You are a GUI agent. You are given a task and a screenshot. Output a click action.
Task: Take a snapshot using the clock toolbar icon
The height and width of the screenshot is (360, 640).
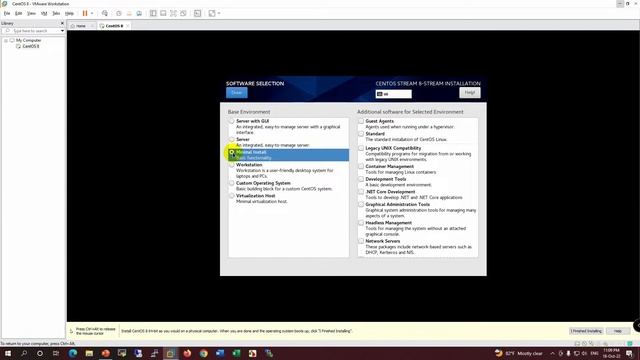pos(119,13)
